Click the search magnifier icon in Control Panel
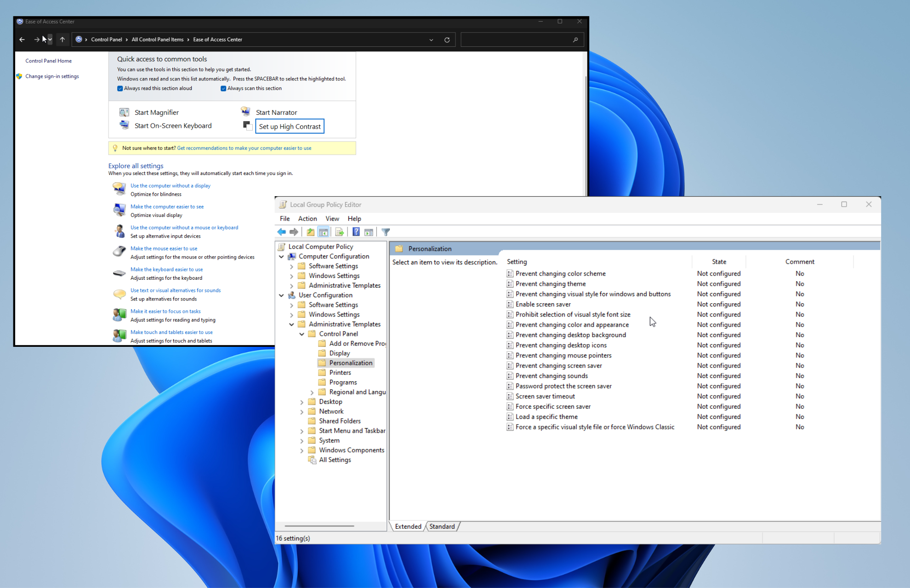The height and width of the screenshot is (588, 910). (x=575, y=40)
